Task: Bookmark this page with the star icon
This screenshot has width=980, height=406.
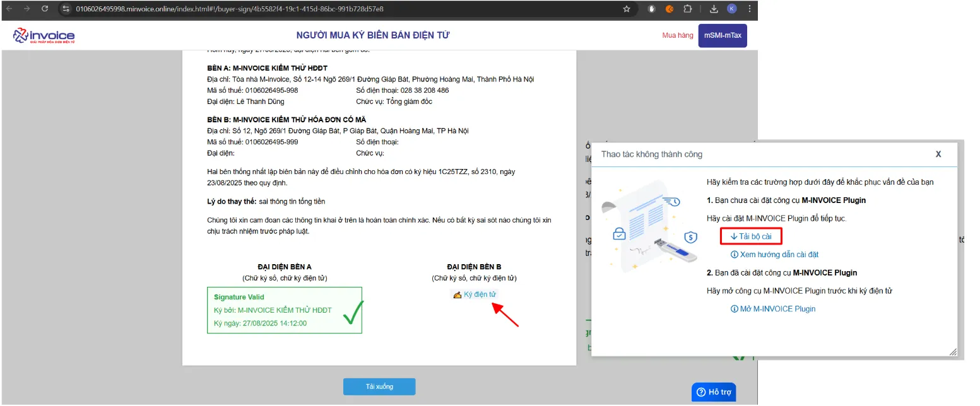Action: click(627, 9)
